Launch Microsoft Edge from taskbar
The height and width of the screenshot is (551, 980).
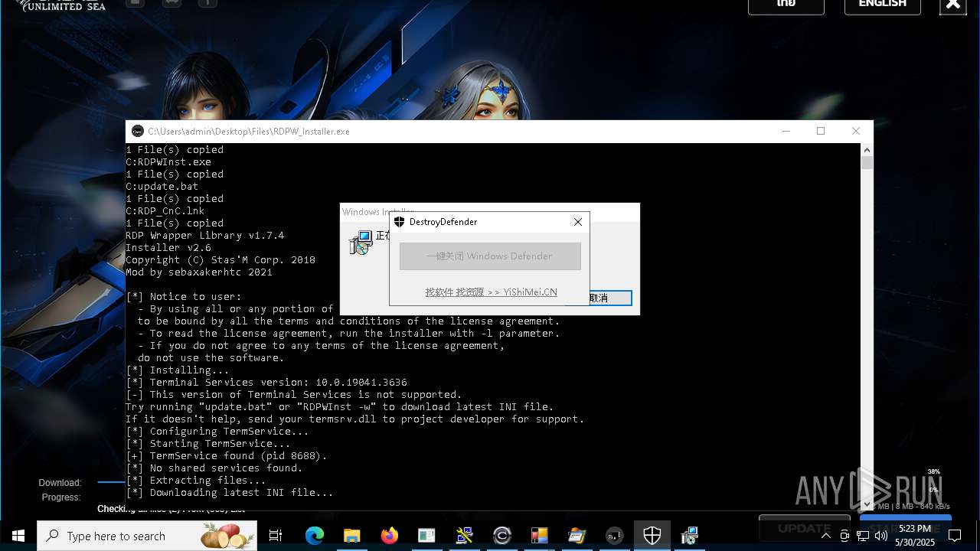(315, 536)
